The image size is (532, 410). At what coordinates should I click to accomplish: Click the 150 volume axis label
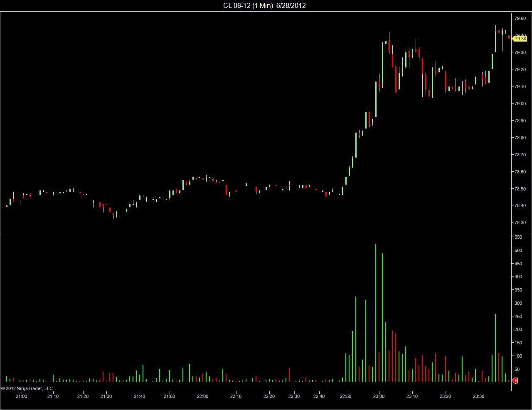click(x=518, y=343)
